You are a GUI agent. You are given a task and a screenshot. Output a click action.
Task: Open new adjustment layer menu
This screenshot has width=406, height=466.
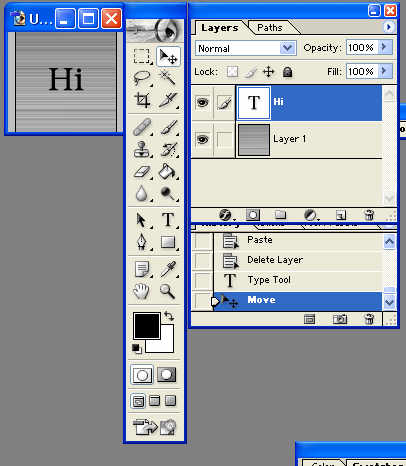click(x=311, y=215)
